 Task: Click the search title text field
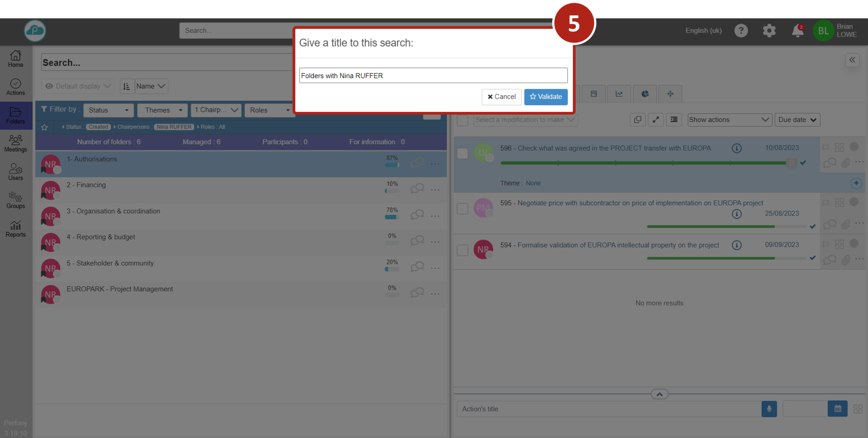pos(433,75)
